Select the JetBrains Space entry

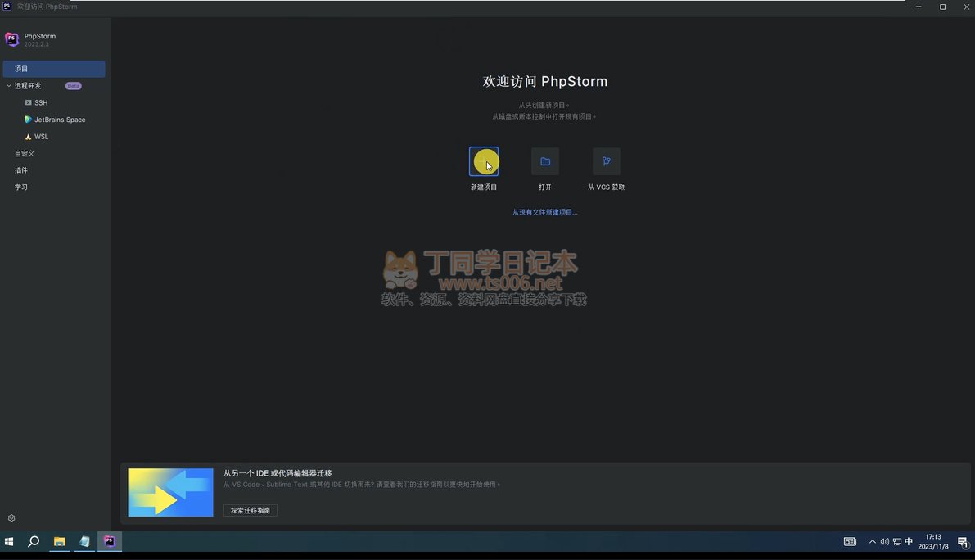(x=54, y=120)
